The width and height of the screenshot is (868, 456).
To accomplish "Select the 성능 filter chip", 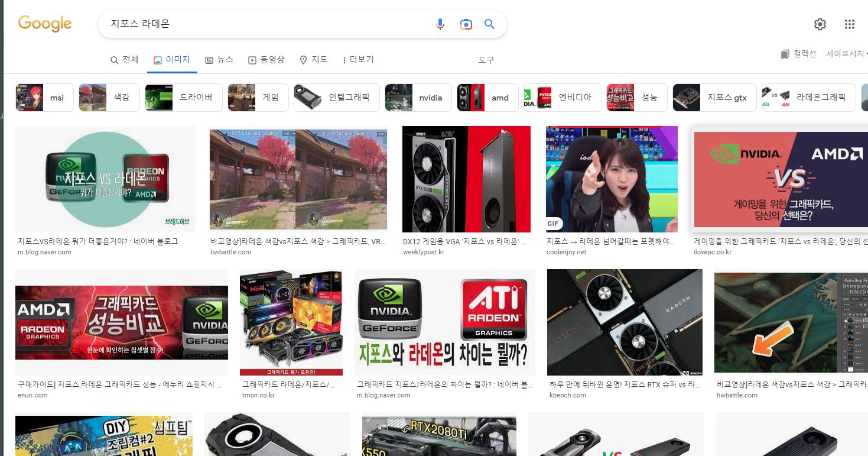I will click(x=637, y=98).
